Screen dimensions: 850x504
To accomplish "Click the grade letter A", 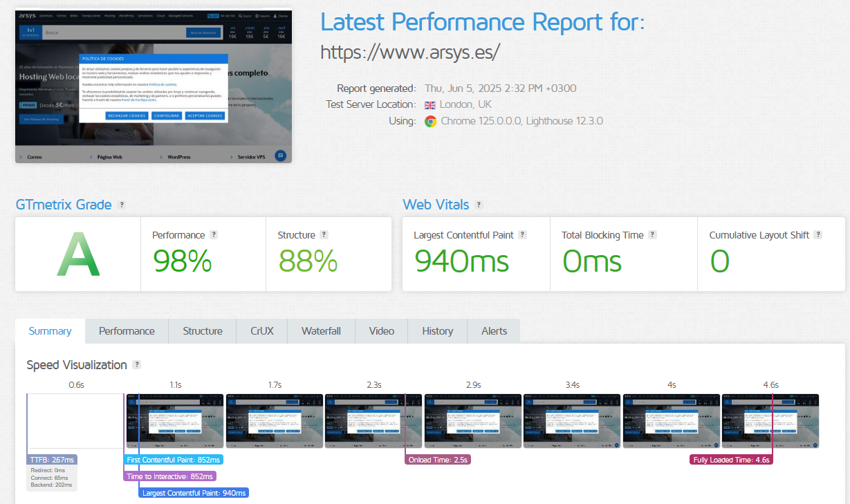I will [78, 255].
